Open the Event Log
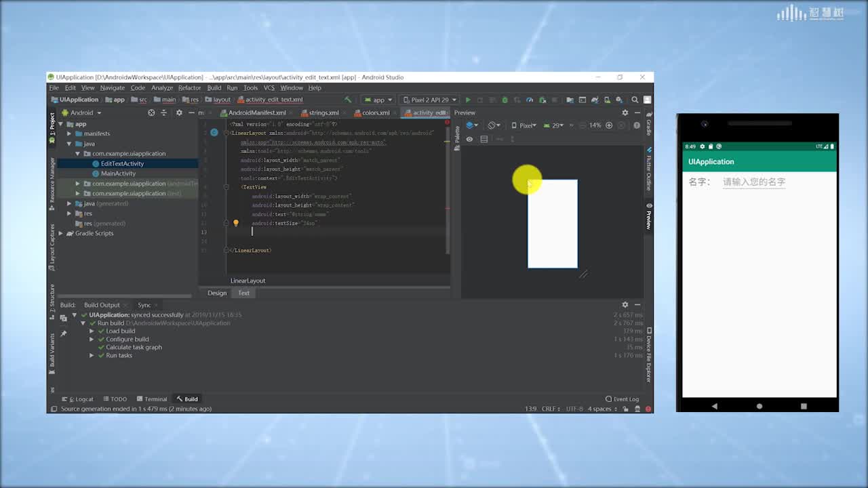Image resolution: width=868 pixels, height=488 pixels. coord(623,399)
